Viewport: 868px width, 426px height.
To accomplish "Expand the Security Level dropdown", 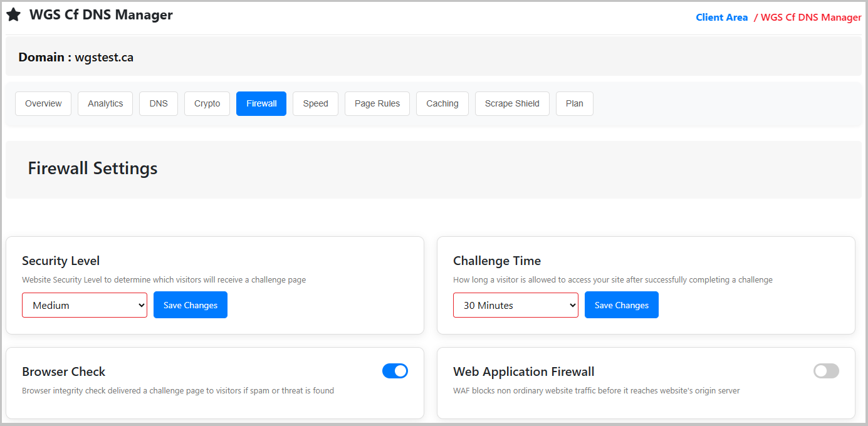I will click(85, 305).
